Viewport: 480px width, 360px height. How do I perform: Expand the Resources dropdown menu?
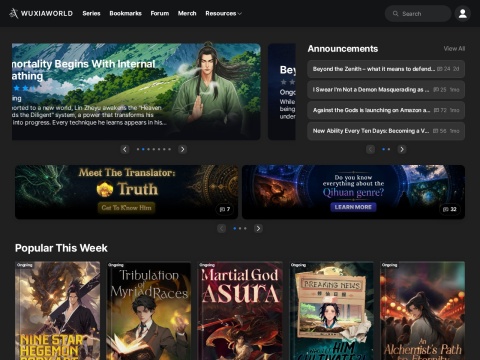pos(223,13)
